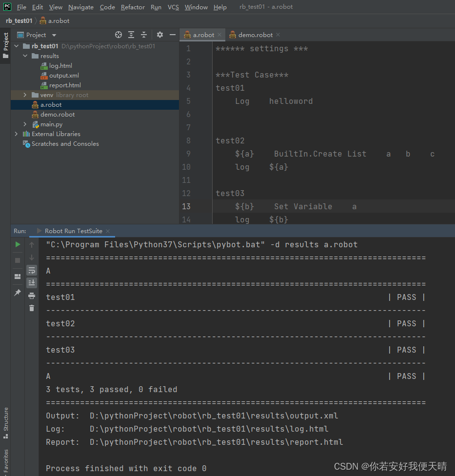Open the Project view mode dropdown

coord(54,35)
